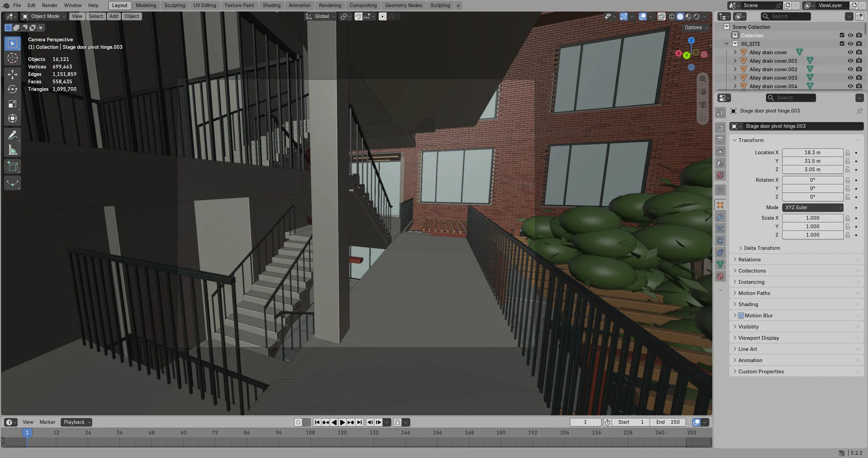
Task: Disable render camera for Alley drain cover.003
Action: click(859, 78)
